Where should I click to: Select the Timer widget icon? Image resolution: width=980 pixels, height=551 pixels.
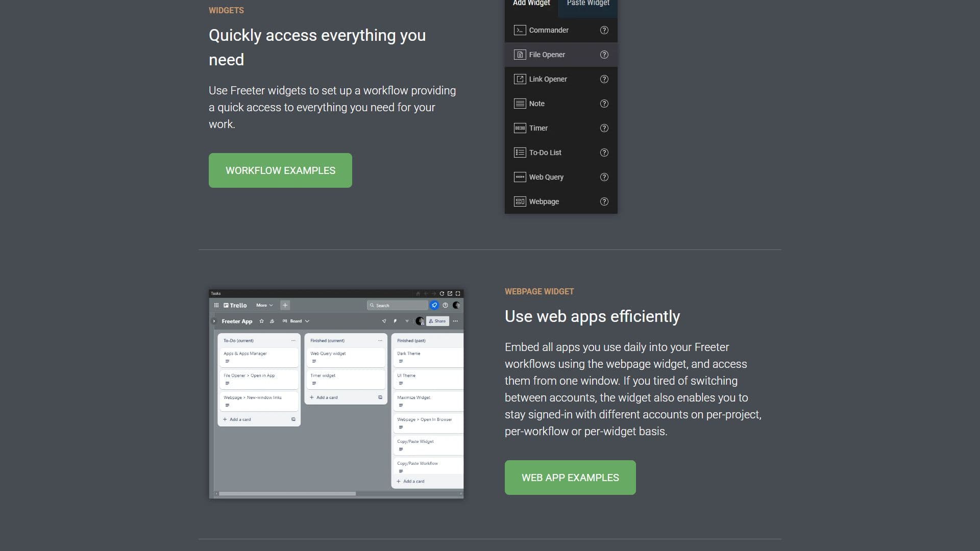520,128
